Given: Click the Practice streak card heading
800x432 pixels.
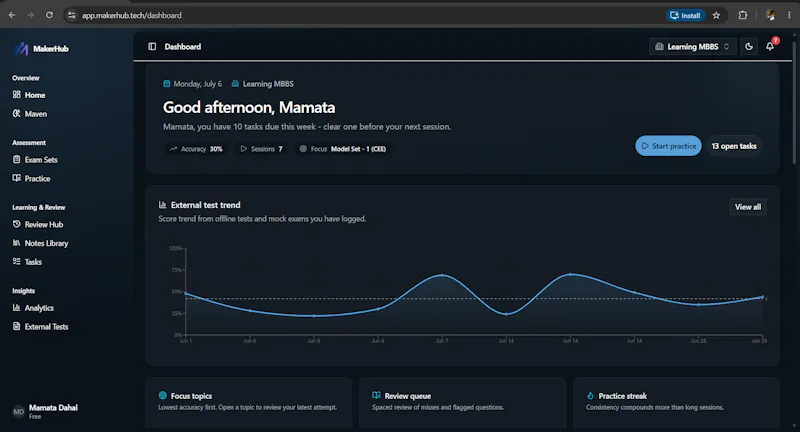Looking at the screenshot, I should point(622,396).
